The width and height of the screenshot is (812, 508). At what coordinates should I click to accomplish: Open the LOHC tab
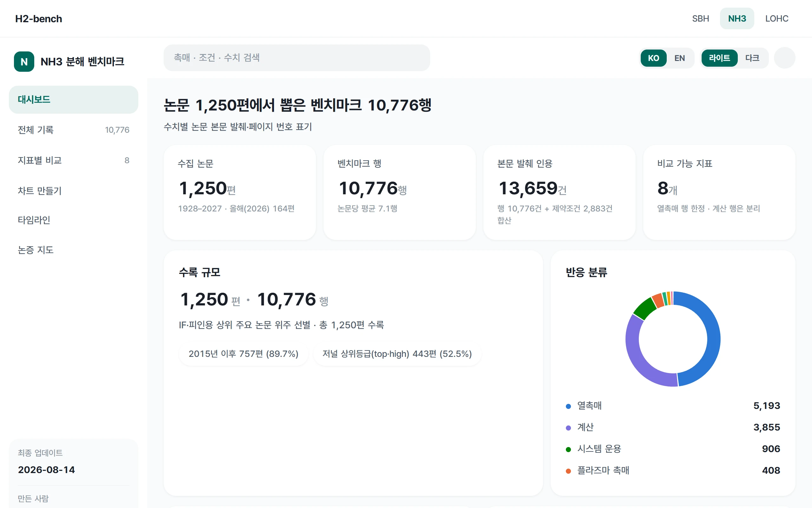pos(776,18)
